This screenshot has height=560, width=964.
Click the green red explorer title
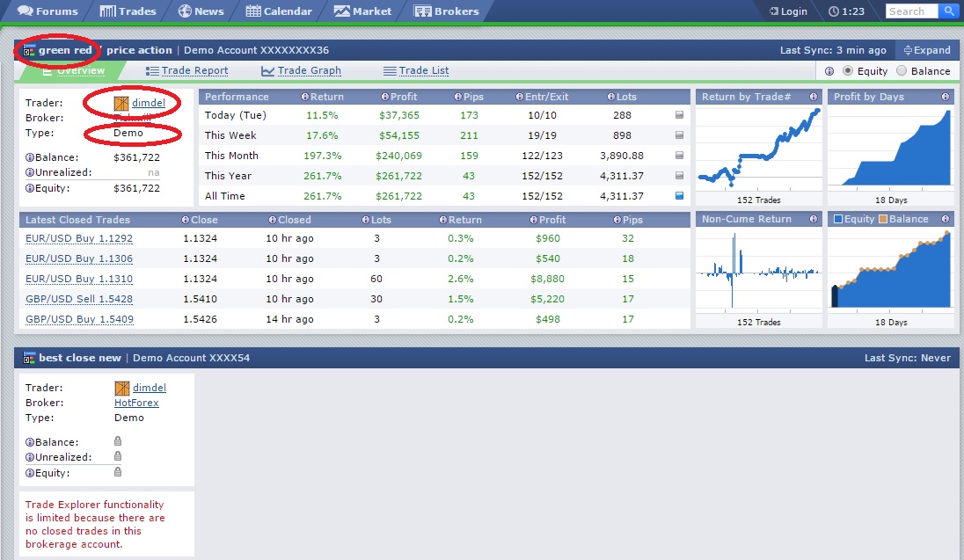[65, 50]
